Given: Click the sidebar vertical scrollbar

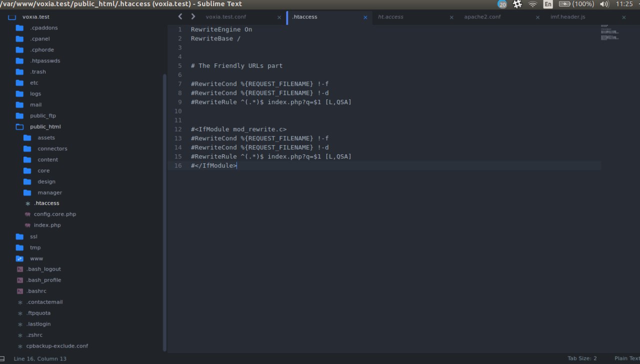Looking at the screenshot, I should point(164,213).
